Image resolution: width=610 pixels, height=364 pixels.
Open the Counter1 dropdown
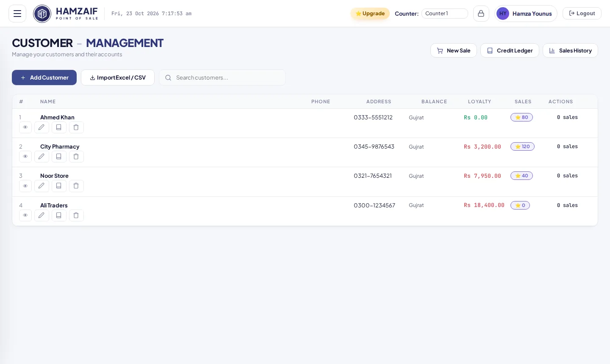click(444, 14)
